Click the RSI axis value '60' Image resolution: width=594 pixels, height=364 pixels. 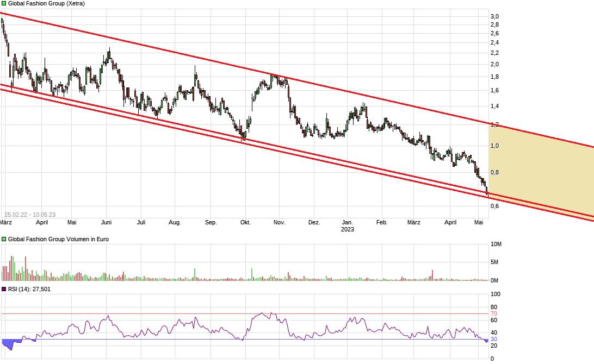coord(494,320)
